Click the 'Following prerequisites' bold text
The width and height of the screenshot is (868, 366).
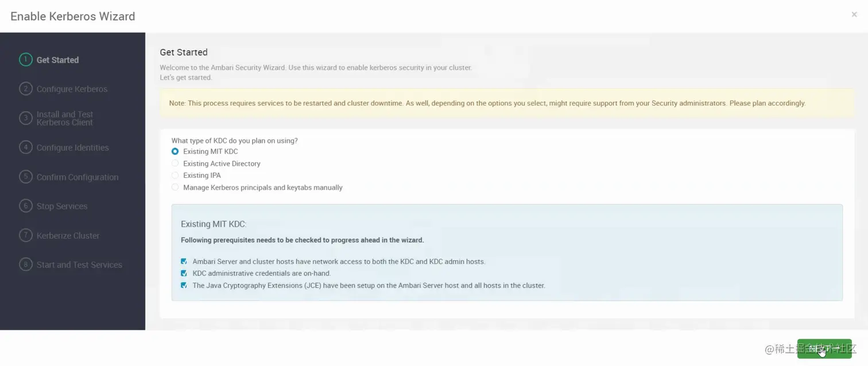pos(303,240)
